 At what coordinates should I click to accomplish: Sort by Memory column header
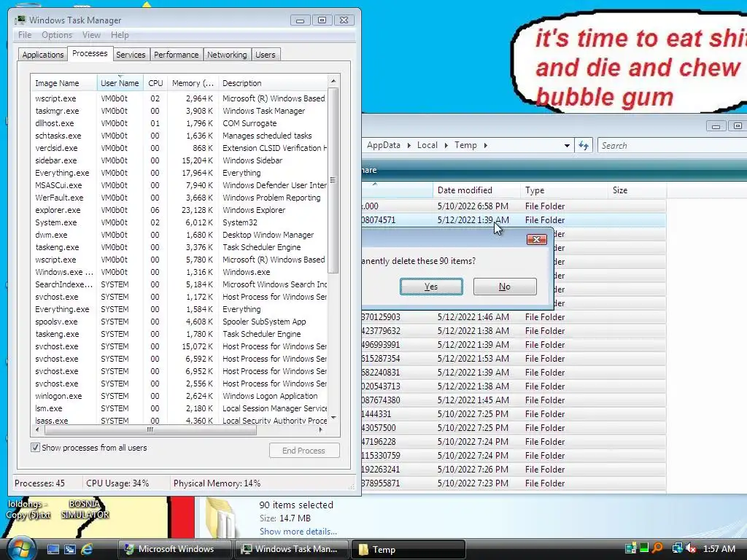pyautogui.click(x=193, y=83)
